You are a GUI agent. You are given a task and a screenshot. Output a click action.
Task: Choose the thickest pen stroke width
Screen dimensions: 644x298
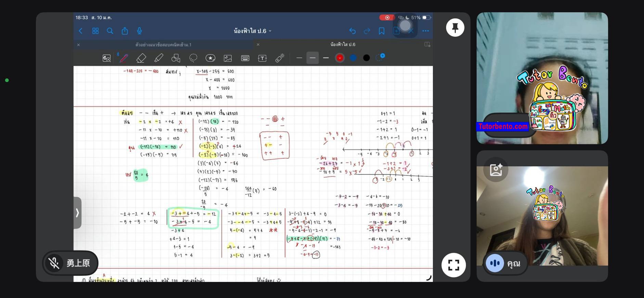pyautogui.click(x=326, y=58)
